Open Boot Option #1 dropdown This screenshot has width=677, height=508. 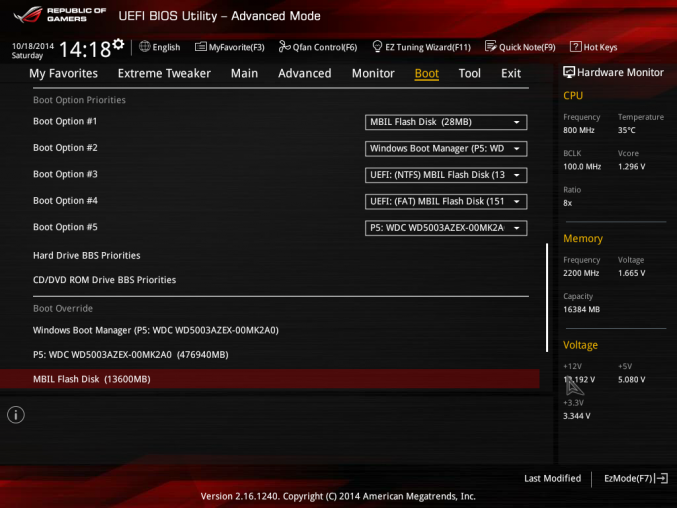(x=446, y=122)
